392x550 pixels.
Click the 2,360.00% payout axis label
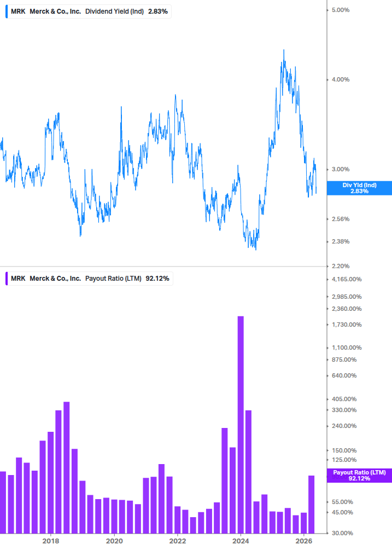[347, 309]
